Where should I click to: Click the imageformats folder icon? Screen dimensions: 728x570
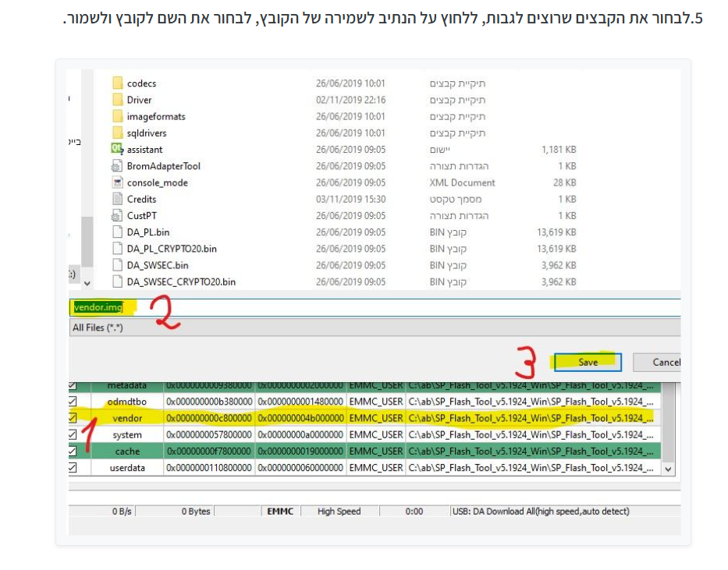pyautogui.click(x=118, y=116)
